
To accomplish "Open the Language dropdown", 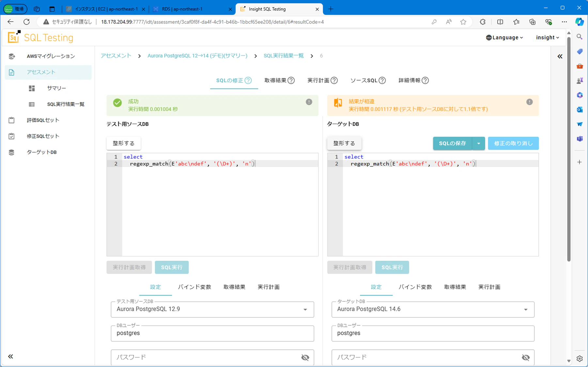I will [504, 38].
